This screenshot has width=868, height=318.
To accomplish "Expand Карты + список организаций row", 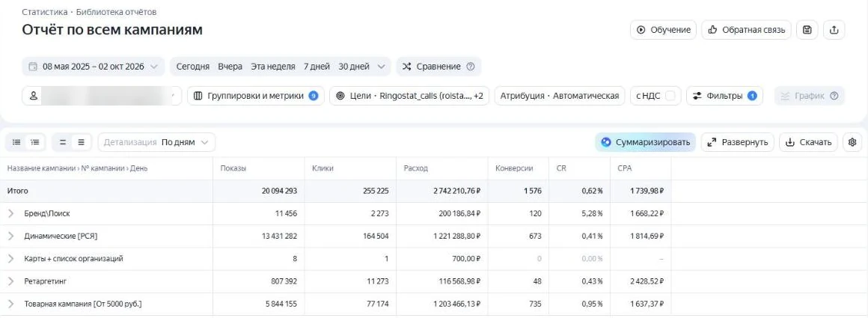I will click(11, 259).
